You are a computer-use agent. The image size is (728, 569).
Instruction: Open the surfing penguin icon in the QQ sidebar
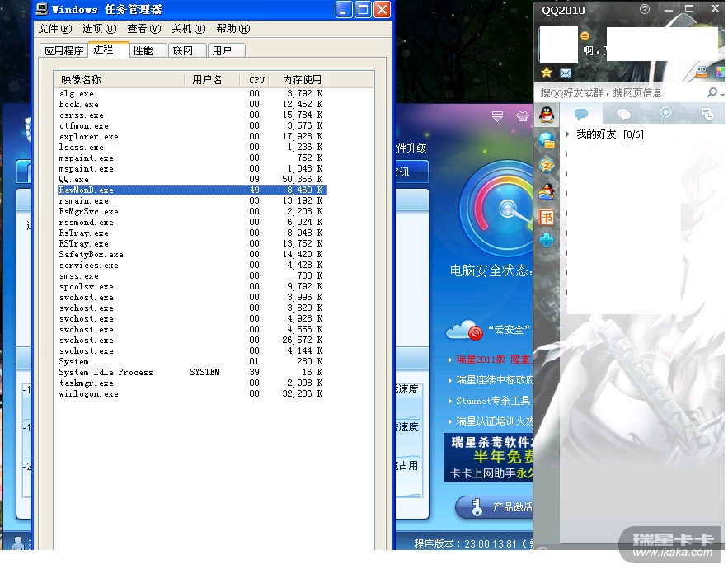547,191
